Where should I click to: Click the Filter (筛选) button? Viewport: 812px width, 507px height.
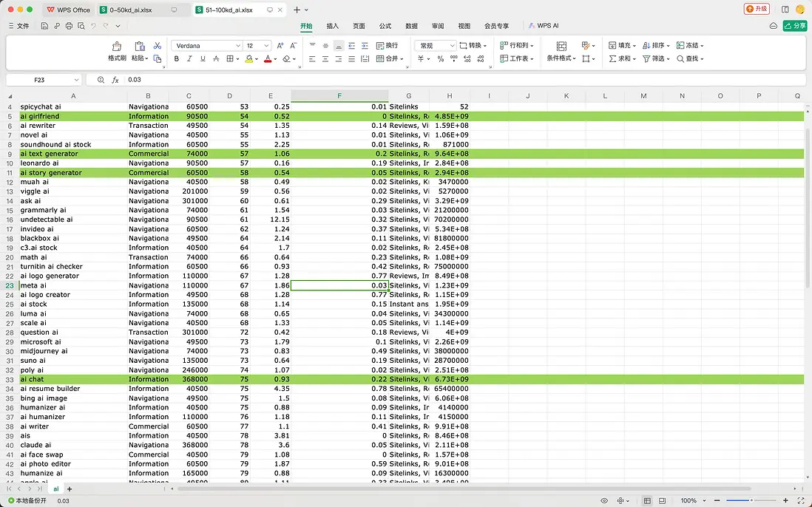(656, 59)
